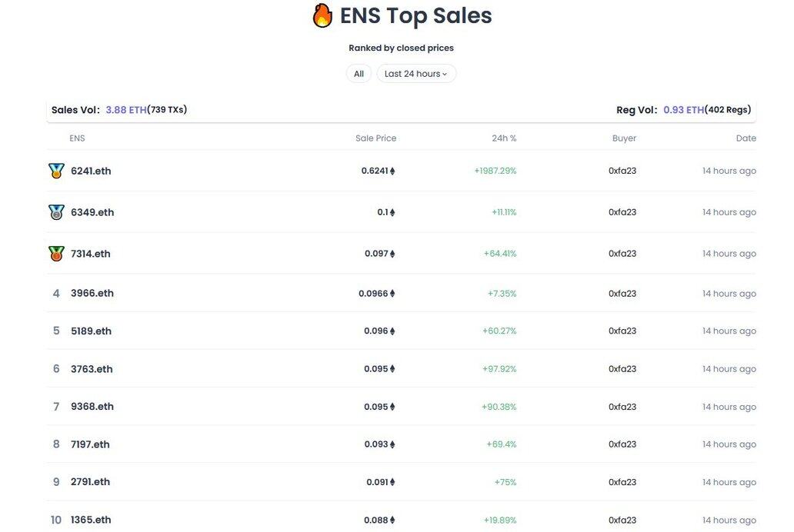The image size is (794, 532).
Task: Sort by the 24h % column header
Action: 504,138
